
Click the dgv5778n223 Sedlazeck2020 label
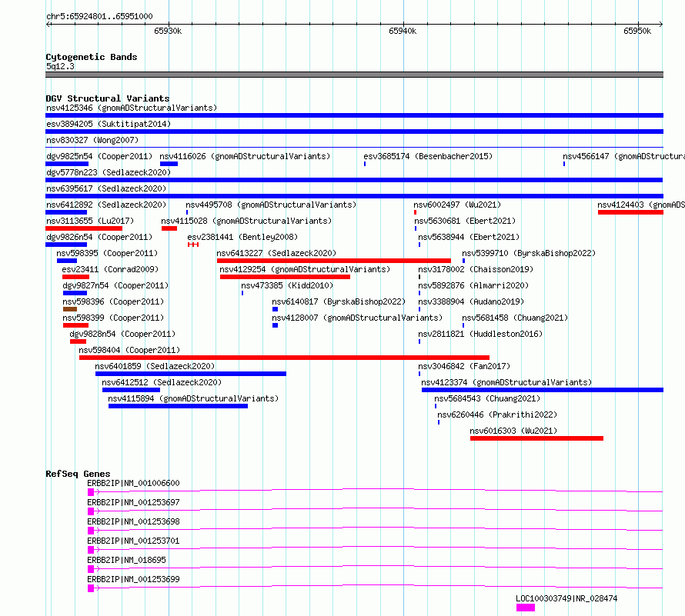109,172
